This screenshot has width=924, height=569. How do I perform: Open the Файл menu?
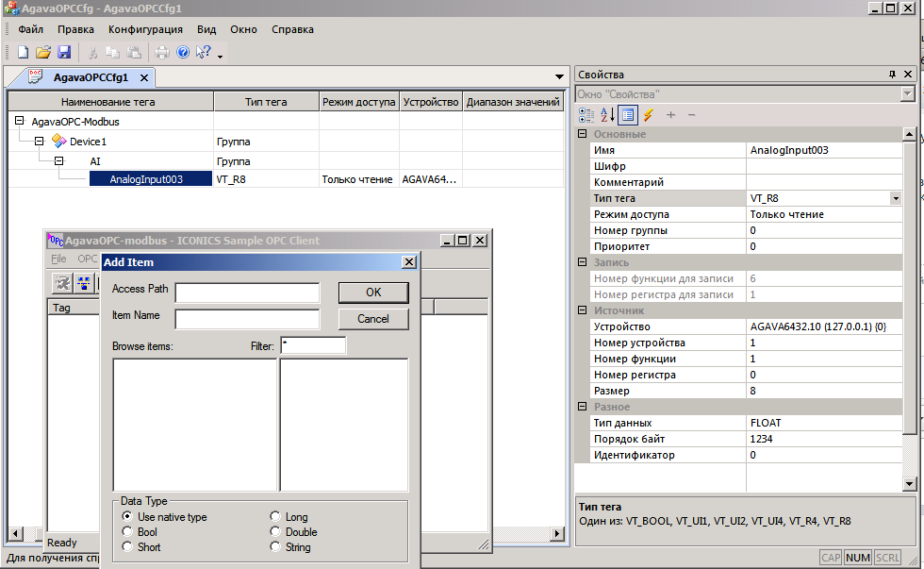click(30, 29)
